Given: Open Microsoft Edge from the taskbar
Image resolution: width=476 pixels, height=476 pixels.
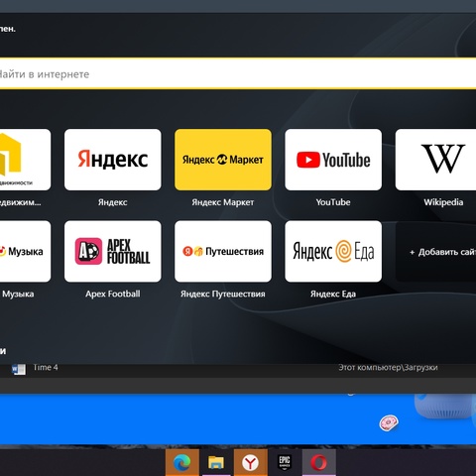Looking at the screenshot, I should pos(182,462).
